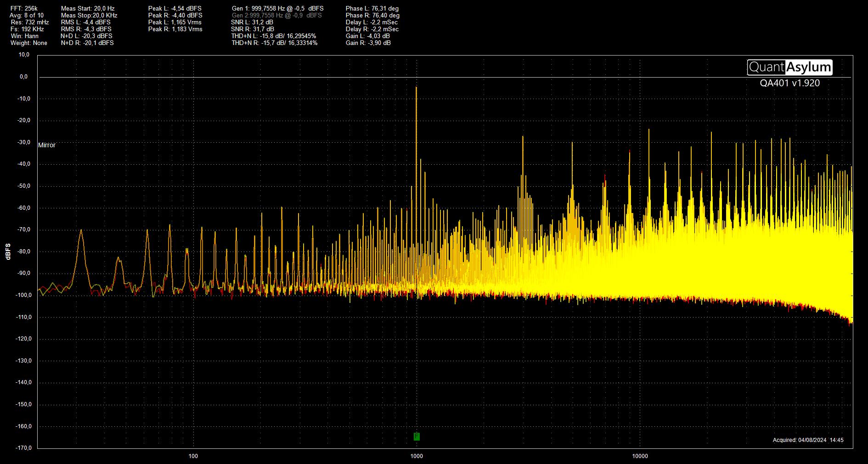Click the 'Peak L: 1,165 Vrms' readout

pyautogui.click(x=175, y=22)
